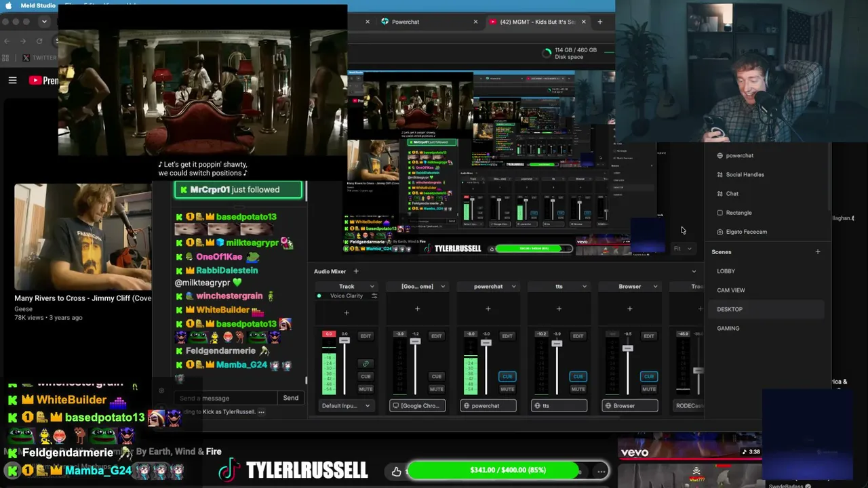
Task: Add an effect to the Browser channel
Action: pyautogui.click(x=629, y=309)
